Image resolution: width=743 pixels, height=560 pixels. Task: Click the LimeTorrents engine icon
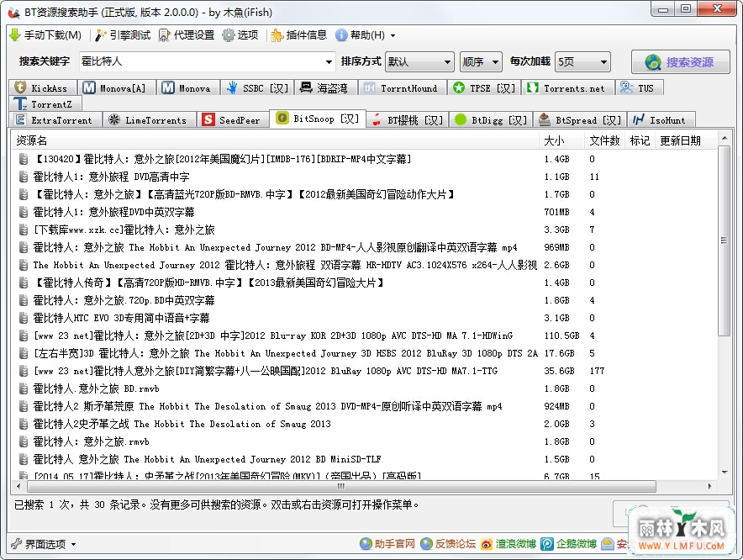[x=114, y=120]
